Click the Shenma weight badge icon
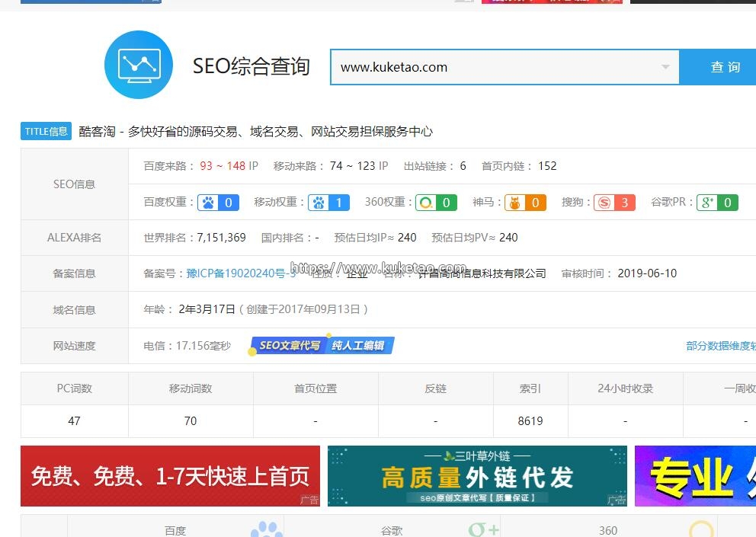 click(x=525, y=203)
